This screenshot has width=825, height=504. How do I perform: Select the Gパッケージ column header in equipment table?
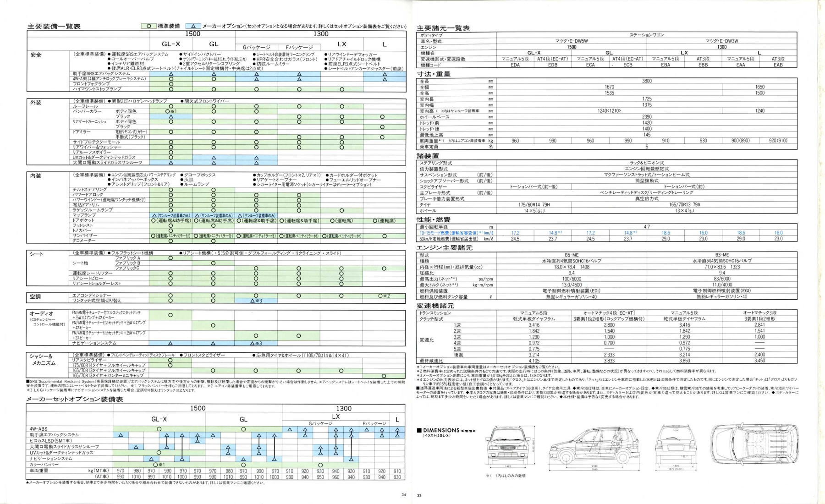[257, 47]
